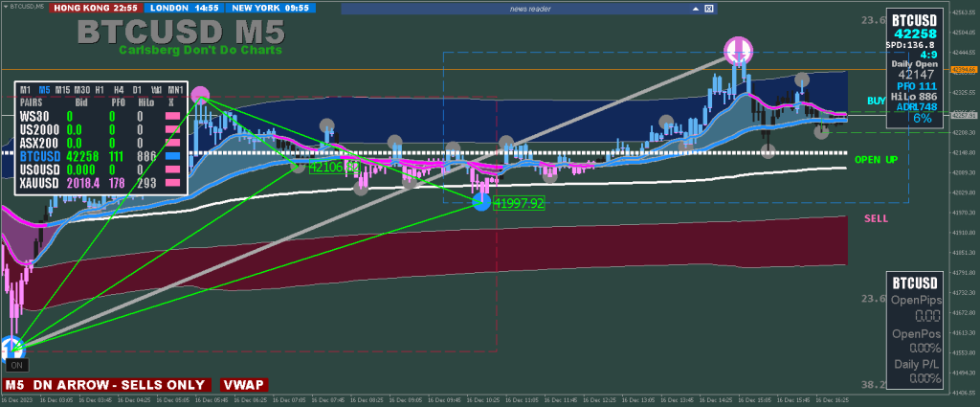980x407 pixels.
Task: Close the news reader panel
Action: tap(709, 9)
